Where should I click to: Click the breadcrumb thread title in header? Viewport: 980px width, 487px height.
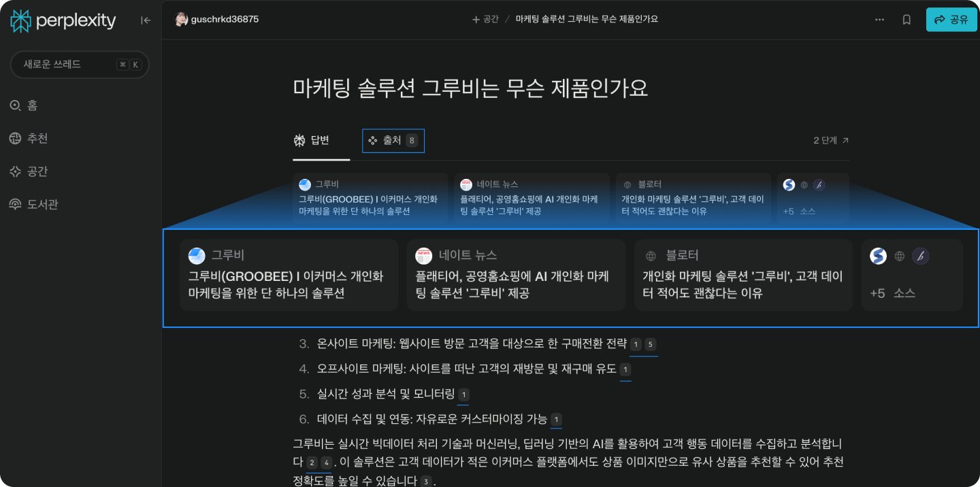point(587,20)
